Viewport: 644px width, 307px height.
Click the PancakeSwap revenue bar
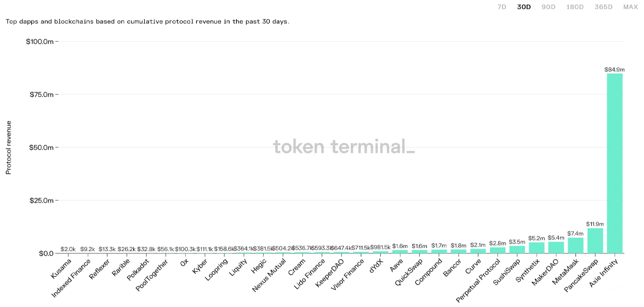click(x=595, y=241)
